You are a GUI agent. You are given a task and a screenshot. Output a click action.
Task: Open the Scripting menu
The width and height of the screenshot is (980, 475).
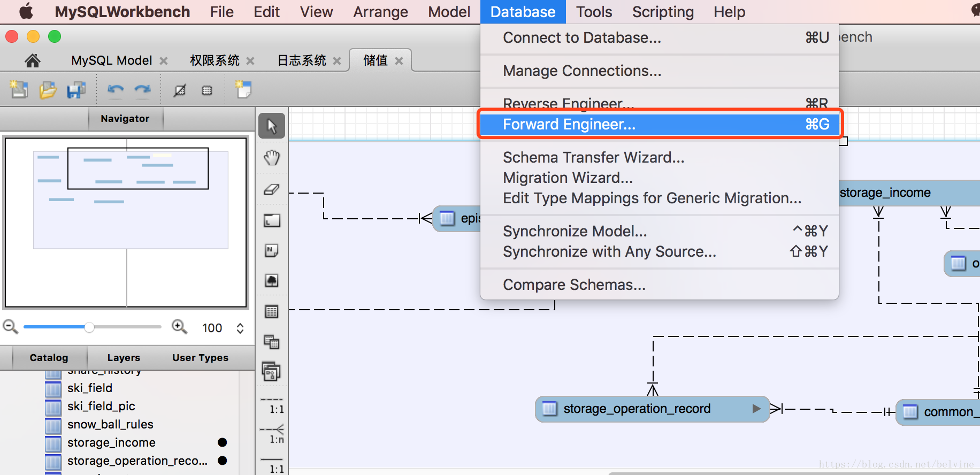(x=663, y=12)
